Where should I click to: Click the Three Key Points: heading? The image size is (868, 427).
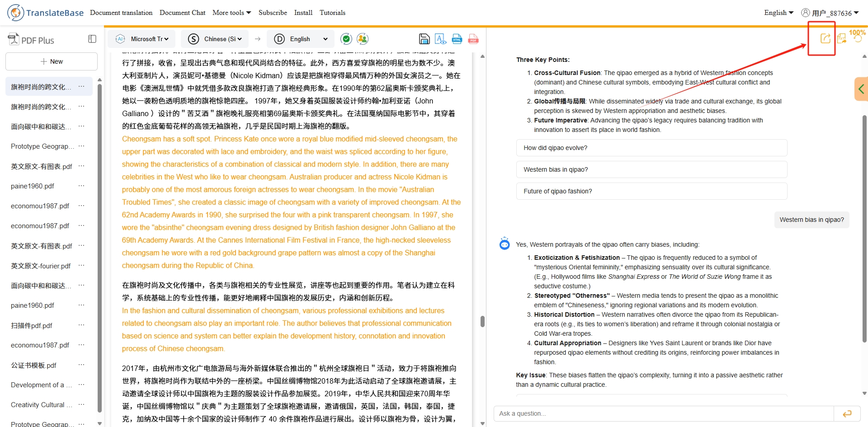(x=542, y=60)
